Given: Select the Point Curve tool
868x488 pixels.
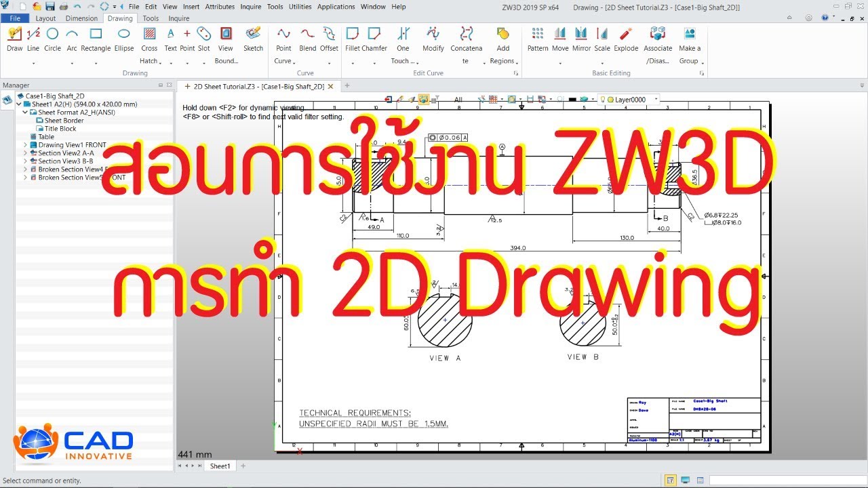Looking at the screenshot, I should [x=283, y=45].
